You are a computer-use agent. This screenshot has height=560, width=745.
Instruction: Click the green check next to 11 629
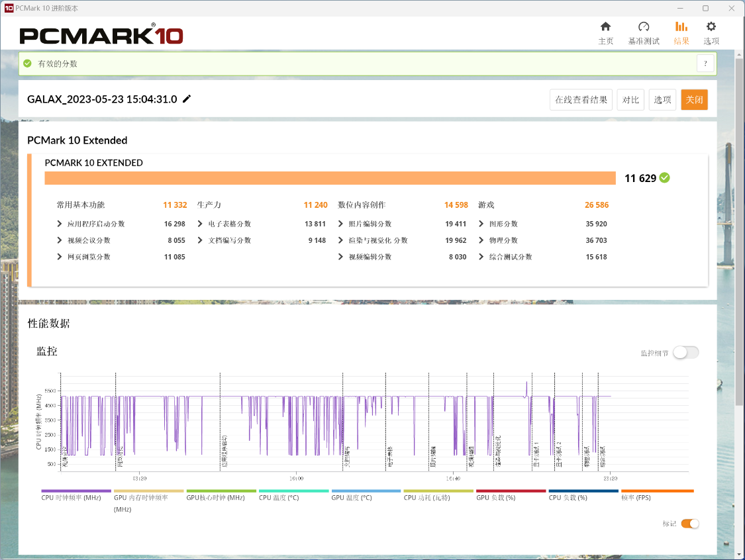(x=665, y=178)
